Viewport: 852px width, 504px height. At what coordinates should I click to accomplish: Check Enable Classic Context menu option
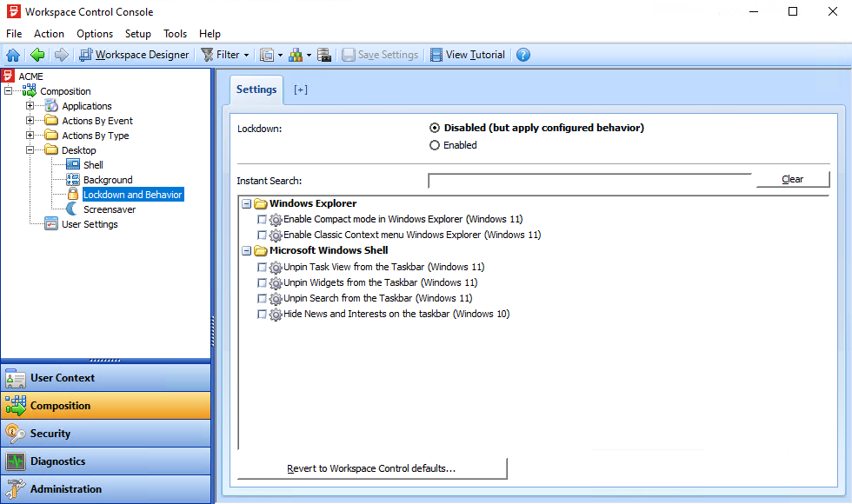(x=262, y=235)
